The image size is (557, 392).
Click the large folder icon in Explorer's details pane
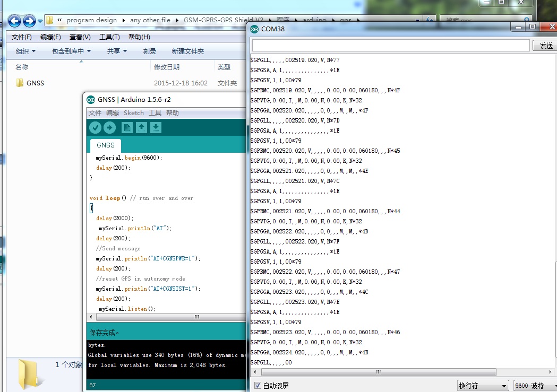coord(29,374)
